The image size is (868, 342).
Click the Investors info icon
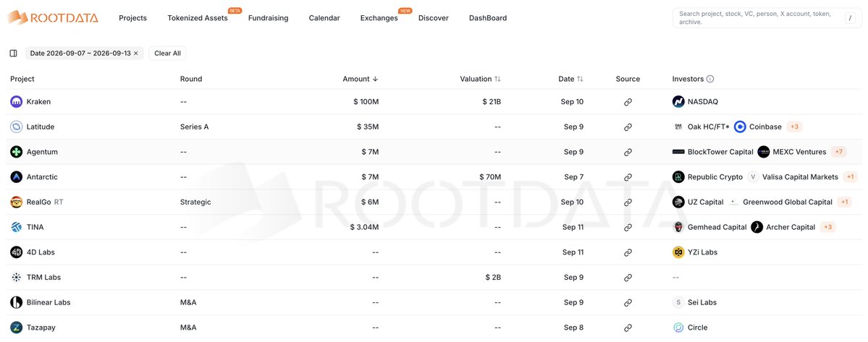click(x=710, y=79)
